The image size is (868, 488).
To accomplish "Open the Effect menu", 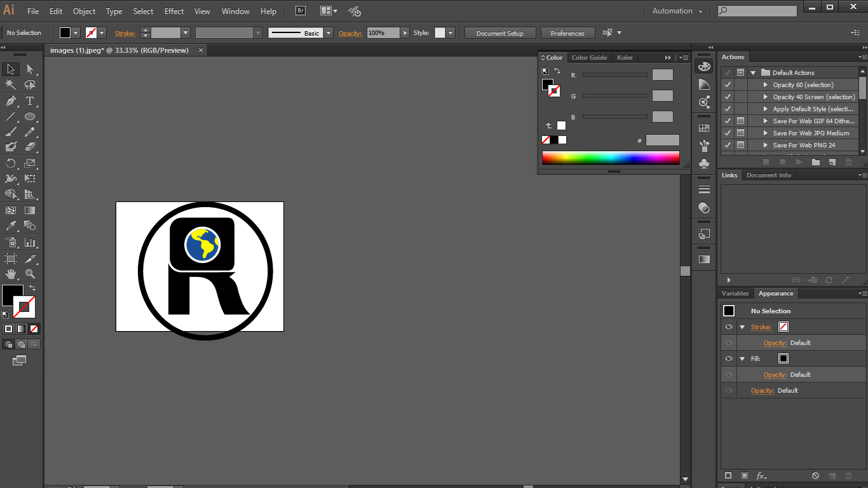I will [x=174, y=11].
